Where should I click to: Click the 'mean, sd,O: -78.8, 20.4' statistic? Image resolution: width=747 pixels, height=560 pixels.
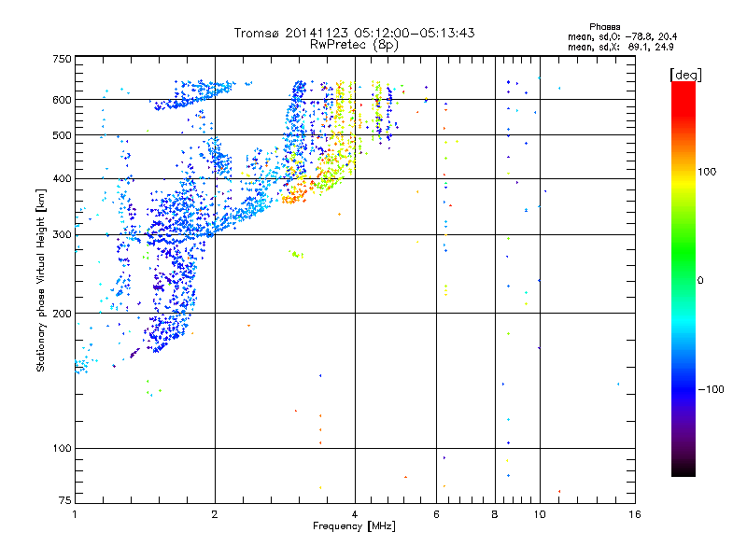622,36
